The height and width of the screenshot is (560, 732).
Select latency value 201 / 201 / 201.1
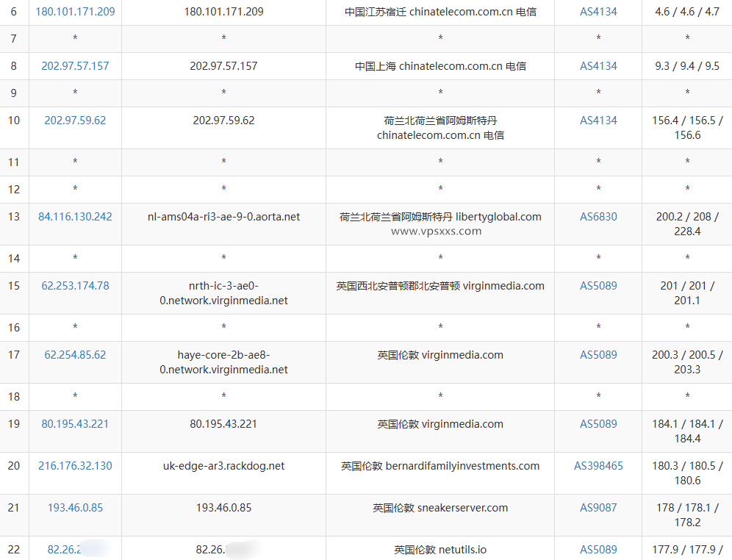tap(687, 293)
